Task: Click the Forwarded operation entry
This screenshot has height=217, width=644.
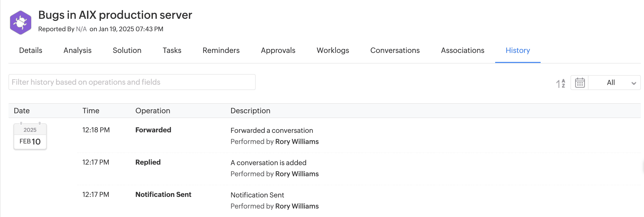Action: [x=153, y=130]
